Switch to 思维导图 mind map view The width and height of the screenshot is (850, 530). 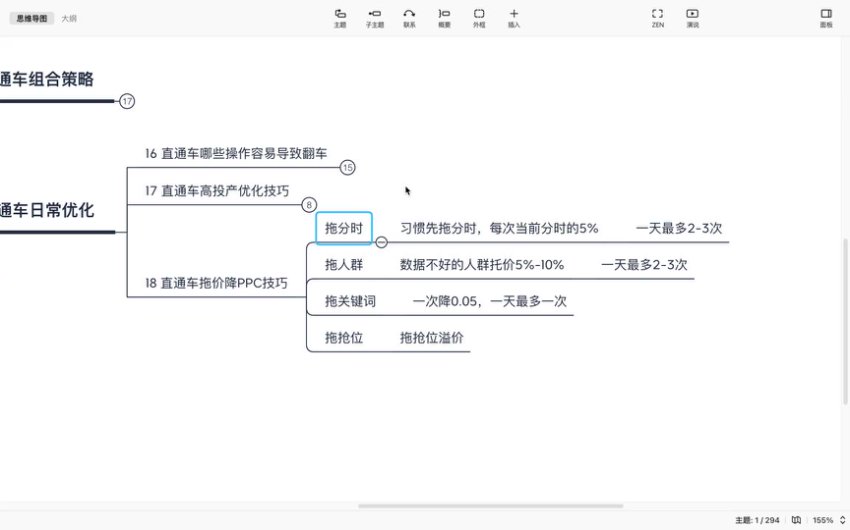(31, 18)
